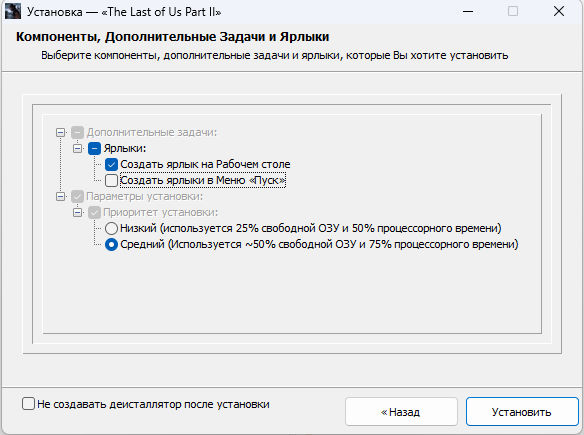Select Средний priority radio button
584x435 pixels.
point(111,245)
